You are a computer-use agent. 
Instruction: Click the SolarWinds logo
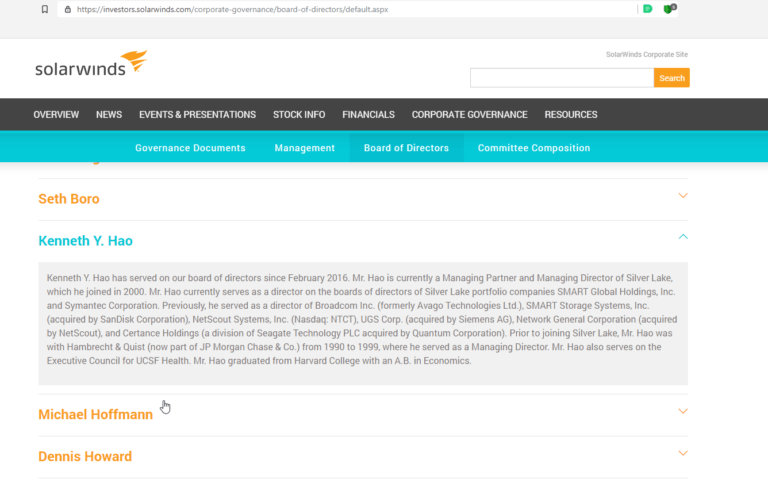coord(91,64)
